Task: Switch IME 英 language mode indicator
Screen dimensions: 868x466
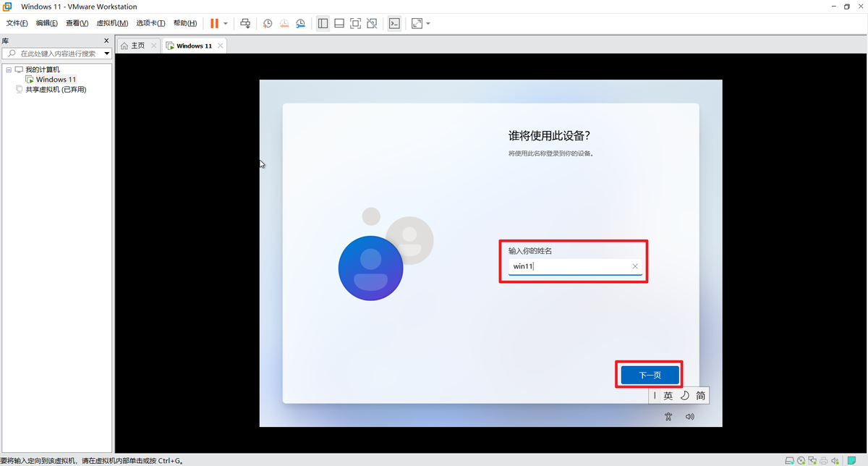Action: [x=668, y=396]
